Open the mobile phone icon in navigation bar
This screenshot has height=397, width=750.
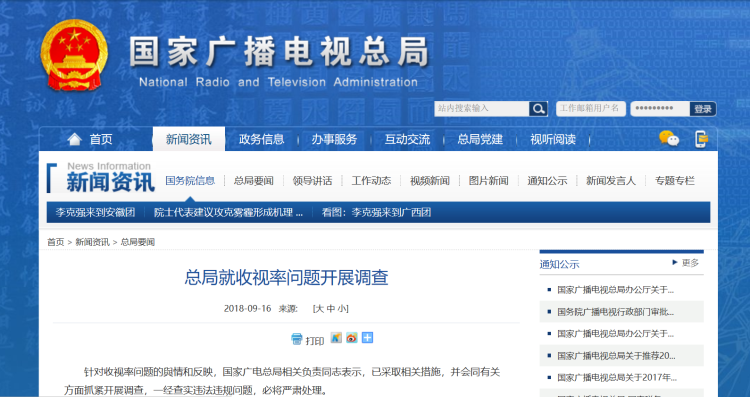click(701, 139)
